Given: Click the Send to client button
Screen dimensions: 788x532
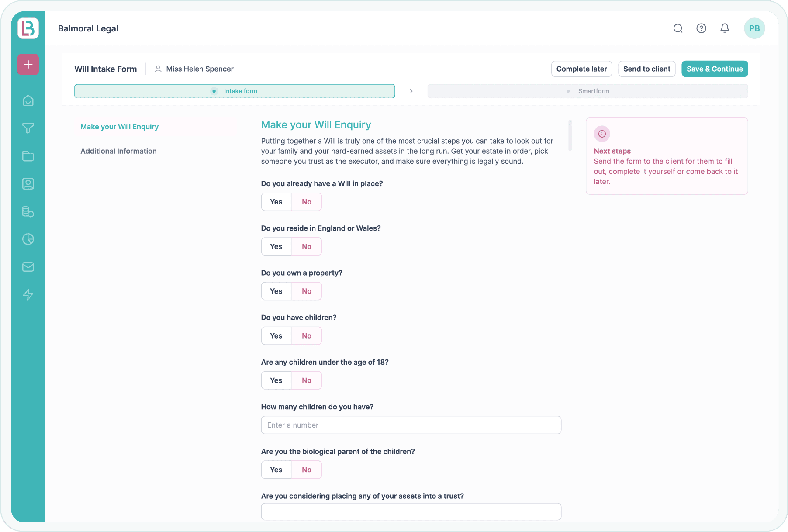Looking at the screenshot, I should 646,69.
